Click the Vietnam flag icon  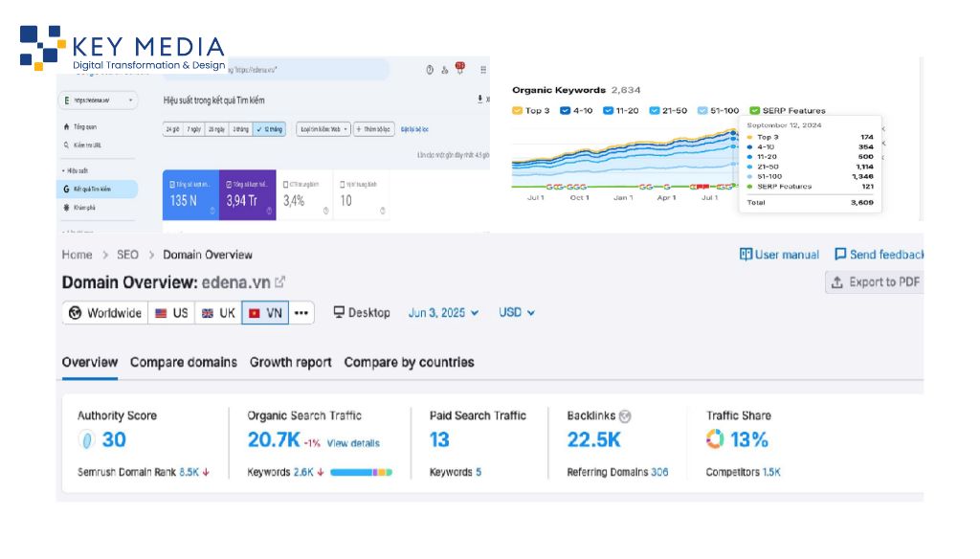pos(255,313)
